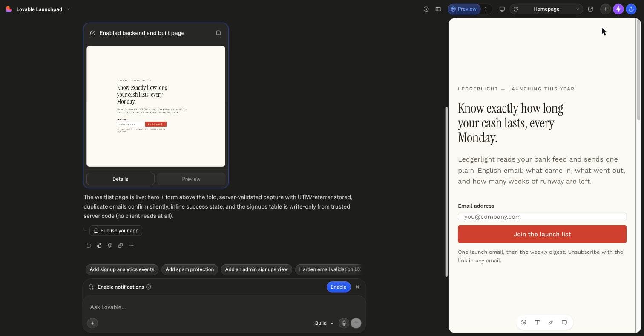The height and width of the screenshot is (336, 644).
Task: Send message with up arrow button
Action: pos(356,323)
